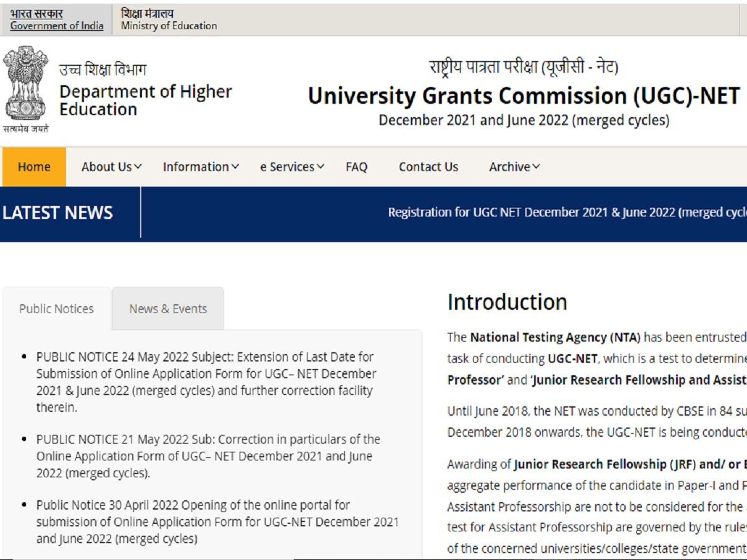Select the Public Notices tab
The height and width of the screenshot is (560, 747).
pyautogui.click(x=56, y=308)
